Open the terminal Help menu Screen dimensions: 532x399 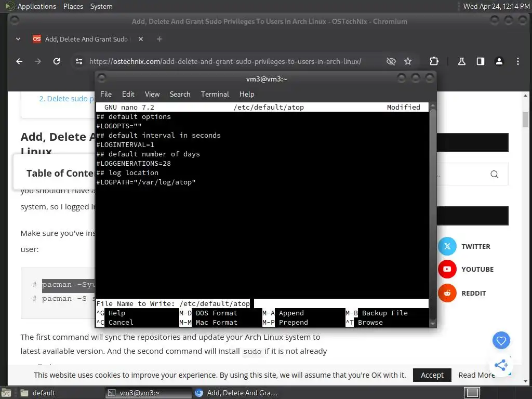247,95
